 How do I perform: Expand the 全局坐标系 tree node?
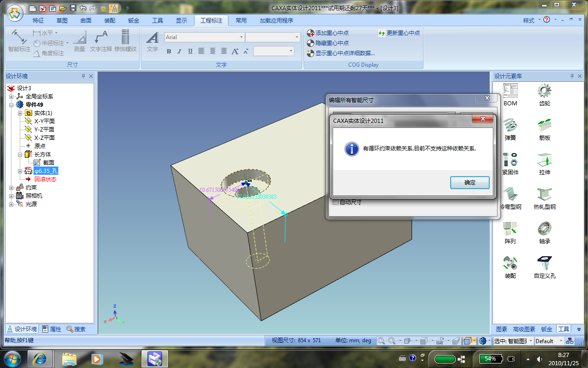point(11,97)
